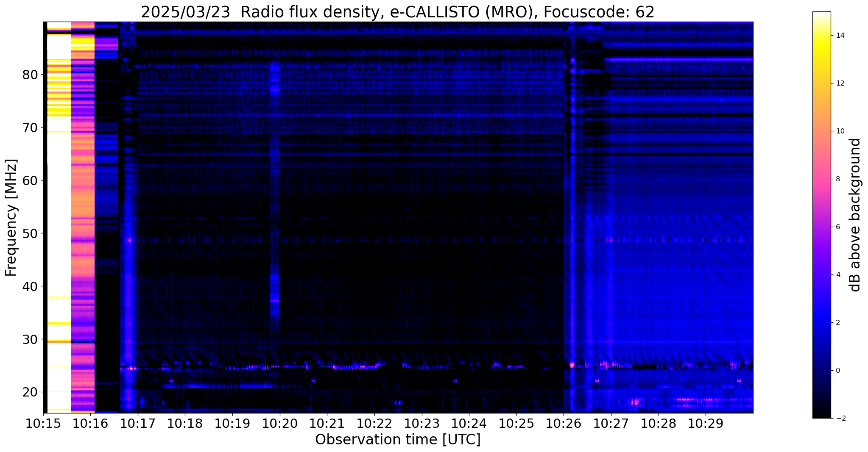This screenshot has height=452, width=868.
Task: Click the plot title mentioning e-CALLISTO (MRO)
Action: 398,12
